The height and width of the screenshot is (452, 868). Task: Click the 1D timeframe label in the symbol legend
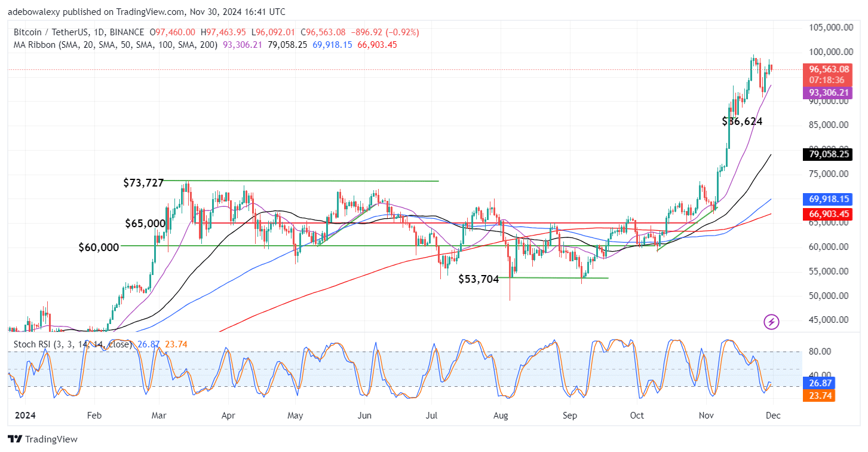tap(100, 32)
